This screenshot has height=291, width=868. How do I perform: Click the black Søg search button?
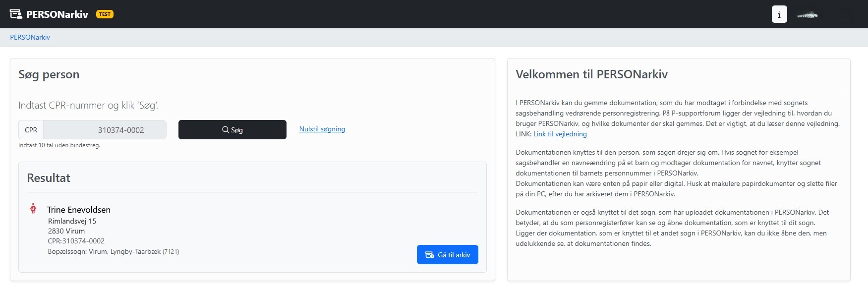tap(232, 130)
